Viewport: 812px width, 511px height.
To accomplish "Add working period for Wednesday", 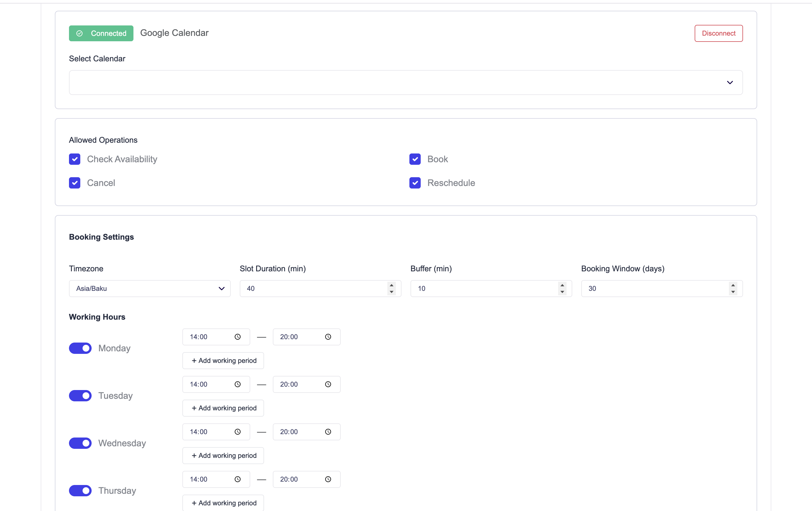I will coord(223,456).
